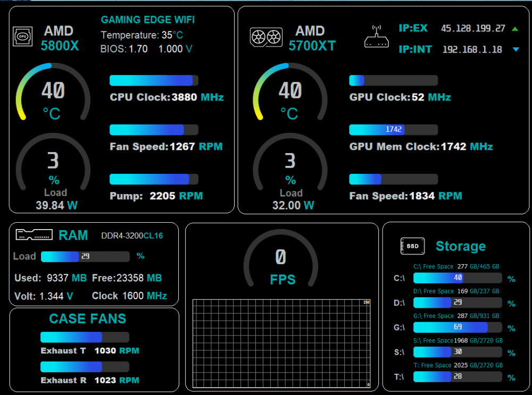This screenshot has width=532, height=395.
Task: Click the GAMING EDGE WIFI motherboard label
Action: [x=148, y=20]
